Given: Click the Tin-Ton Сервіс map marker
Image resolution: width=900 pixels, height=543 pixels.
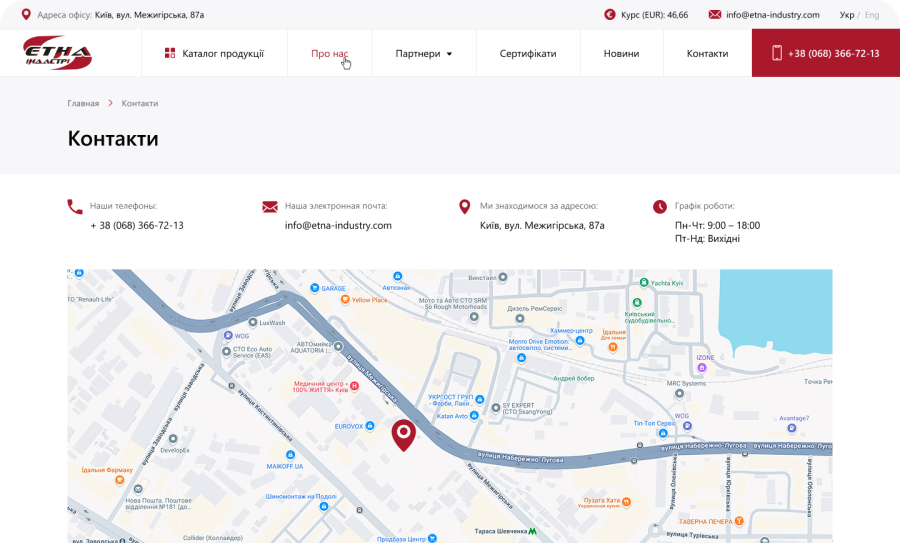Looking at the screenshot, I should tap(663, 434).
